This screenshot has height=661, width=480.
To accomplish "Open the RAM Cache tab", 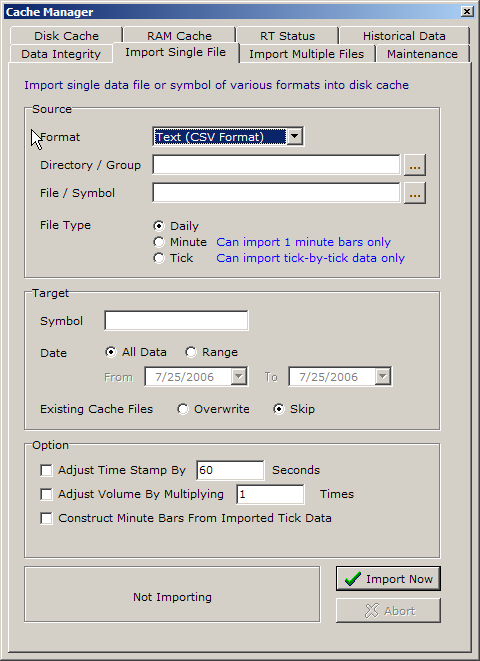I will click(179, 36).
